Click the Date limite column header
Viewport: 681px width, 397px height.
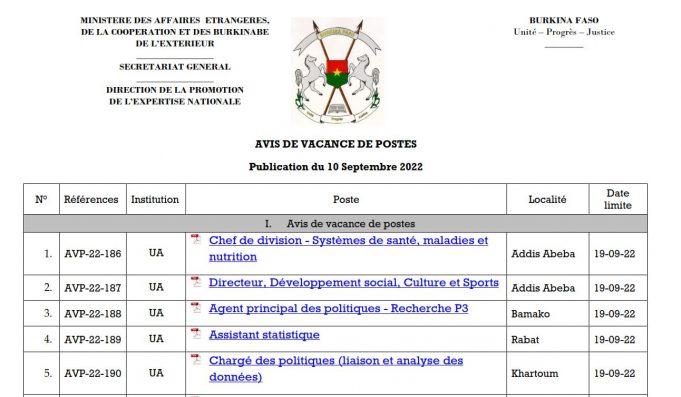(618, 199)
